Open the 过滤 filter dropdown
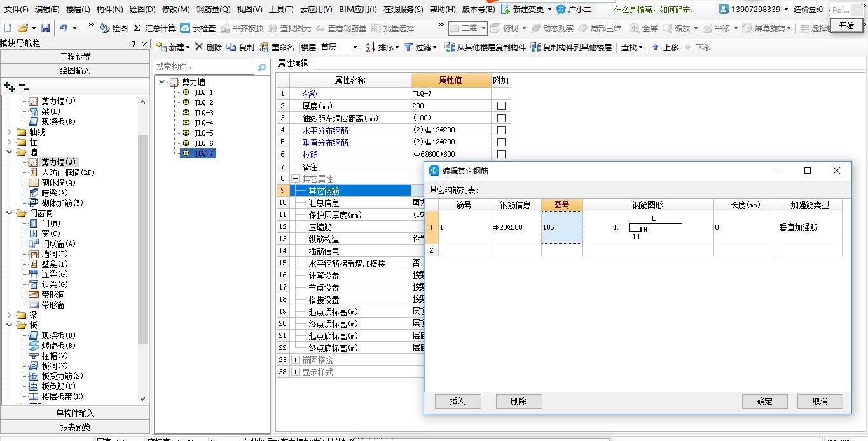This screenshot has width=868, height=441. (434, 48)
